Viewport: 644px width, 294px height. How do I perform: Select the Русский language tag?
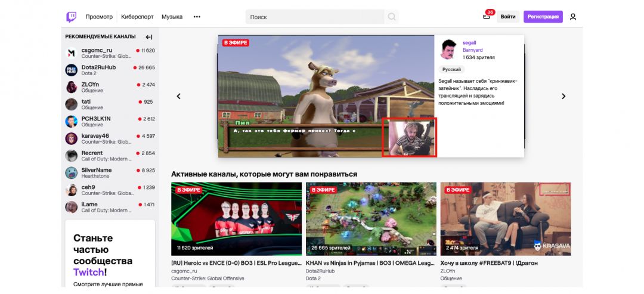[x=451, y=70]
